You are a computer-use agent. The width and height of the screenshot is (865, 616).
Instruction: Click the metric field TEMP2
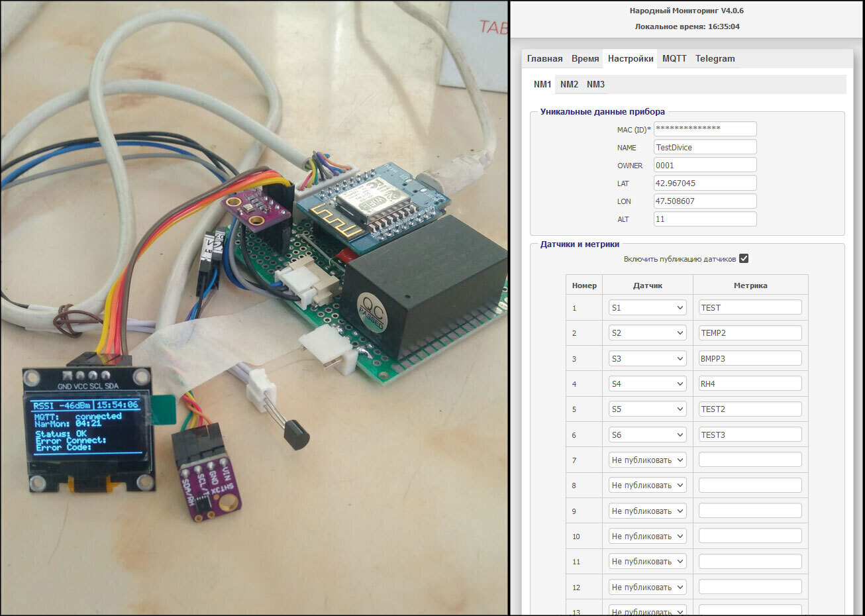pyautogui.click(x=750, y=333)
